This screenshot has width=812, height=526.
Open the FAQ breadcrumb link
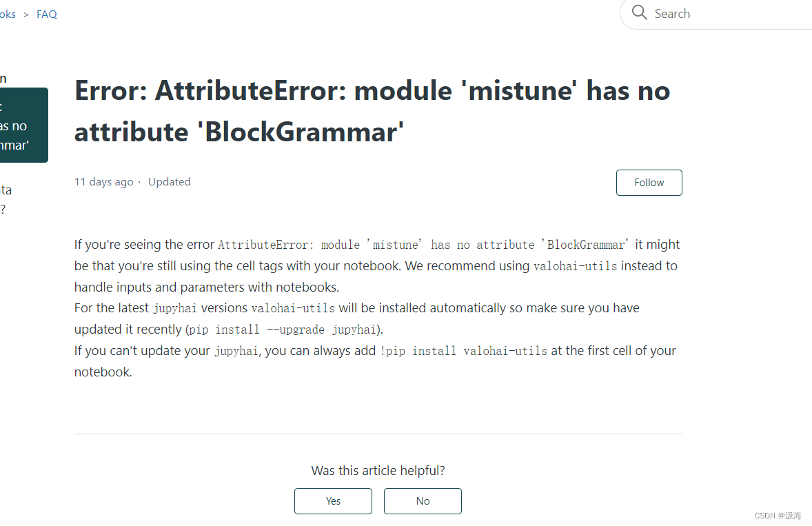[x=46, y=14]
